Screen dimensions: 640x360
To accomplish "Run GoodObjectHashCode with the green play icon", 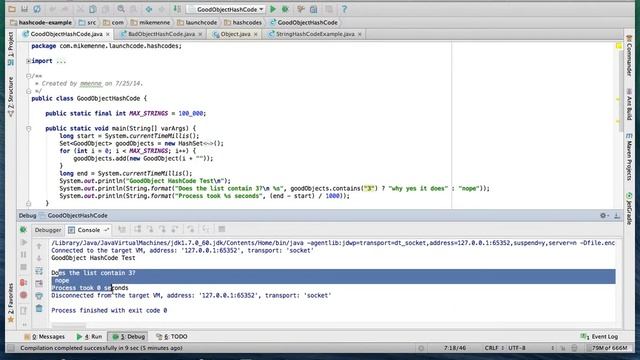I will point(273,9).
